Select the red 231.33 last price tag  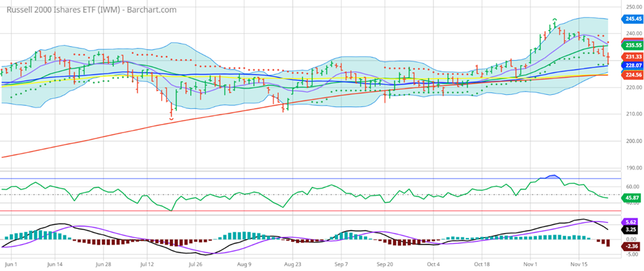[x=633, y=57]
